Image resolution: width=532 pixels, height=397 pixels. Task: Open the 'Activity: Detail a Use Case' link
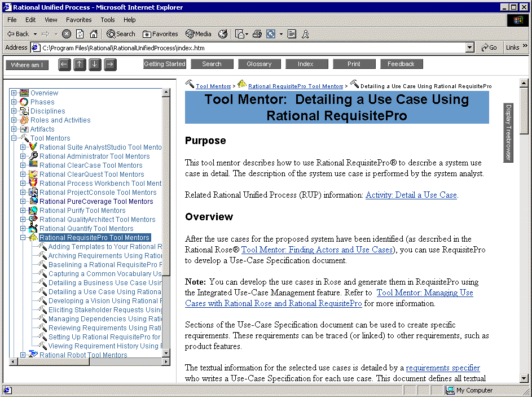(411, 195)
